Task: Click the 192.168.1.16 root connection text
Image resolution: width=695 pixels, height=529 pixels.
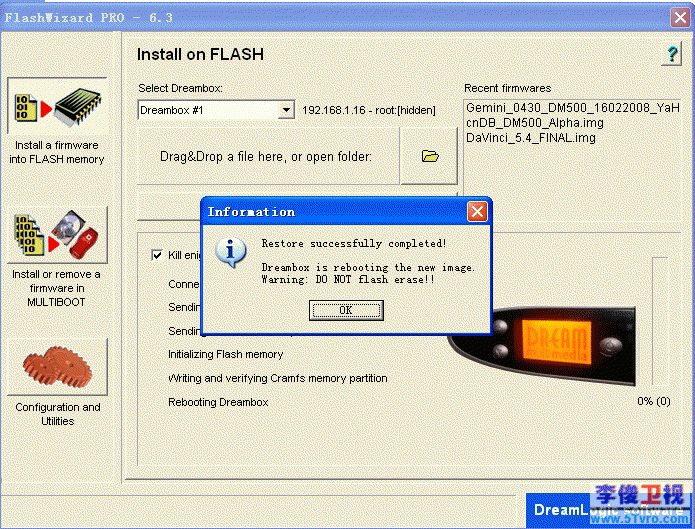Action: click(x=369, y=110)
